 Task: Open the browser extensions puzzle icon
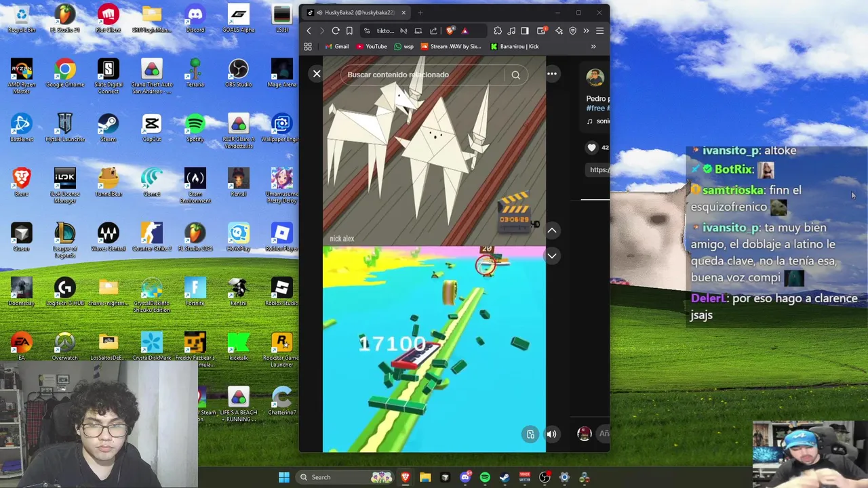click(498, 30)
